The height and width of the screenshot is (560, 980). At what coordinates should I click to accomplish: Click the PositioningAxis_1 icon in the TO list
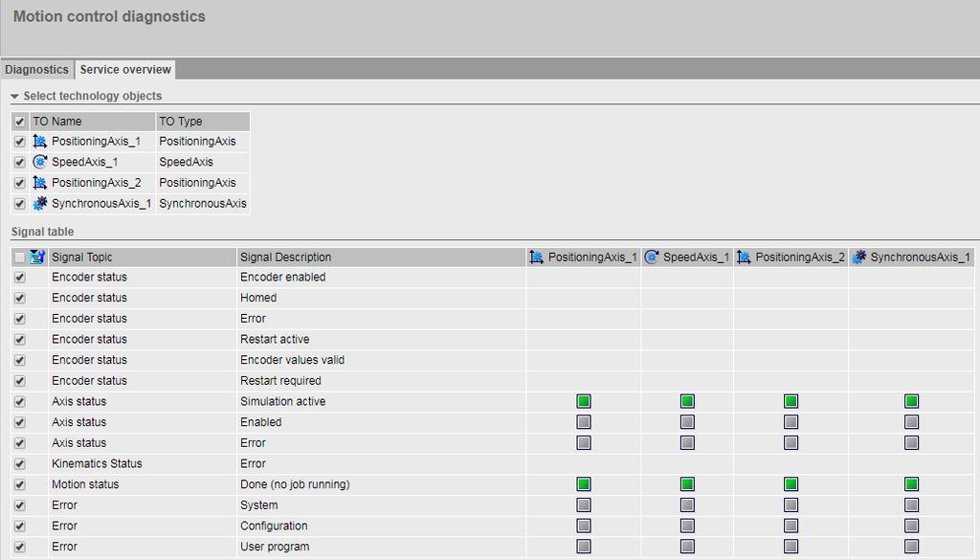coord(40,142)
